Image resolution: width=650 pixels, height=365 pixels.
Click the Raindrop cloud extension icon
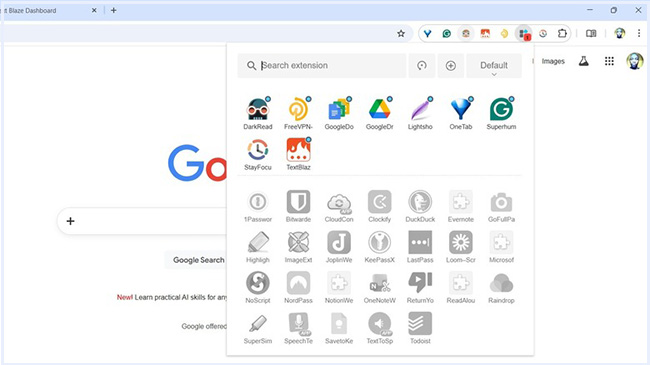pos(501,283)
